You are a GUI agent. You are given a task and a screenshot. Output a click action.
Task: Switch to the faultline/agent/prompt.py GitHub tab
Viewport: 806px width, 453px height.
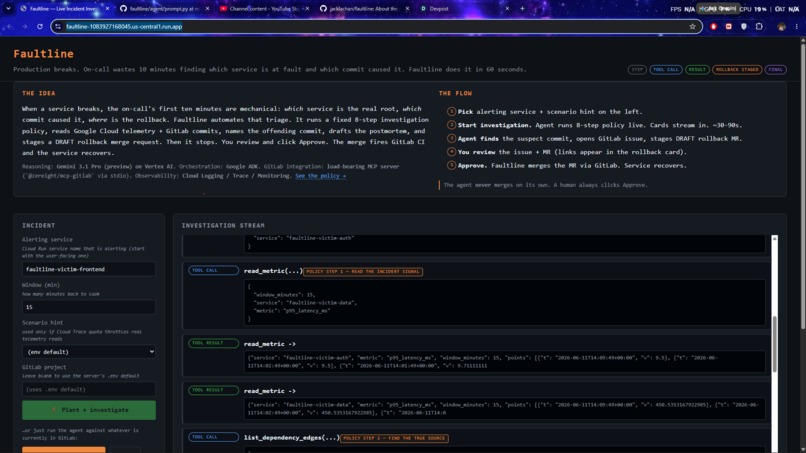[x=164, y=9]
